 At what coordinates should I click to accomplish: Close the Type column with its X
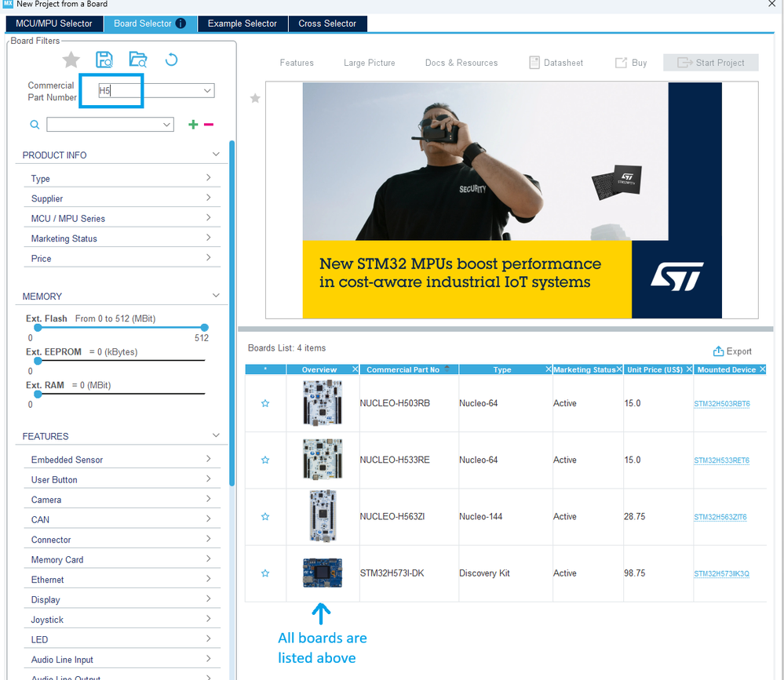point(549,369)
